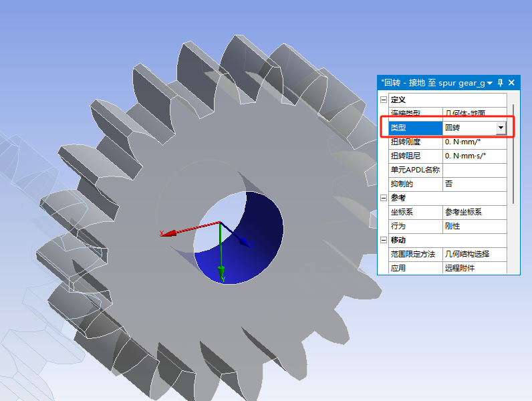Click the 应用 value 远程附件

475,268
